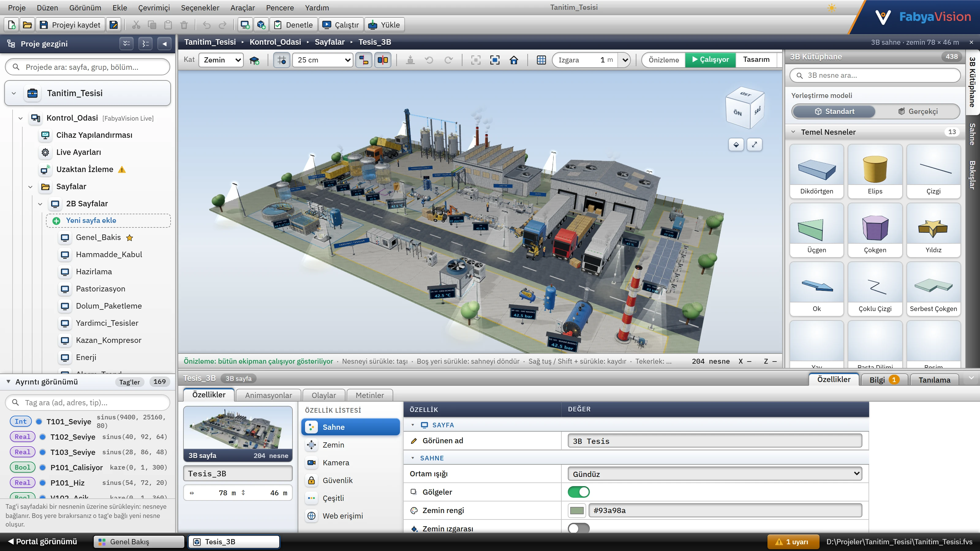
Task: Click the open project folder icon
Action: (27, 25)
